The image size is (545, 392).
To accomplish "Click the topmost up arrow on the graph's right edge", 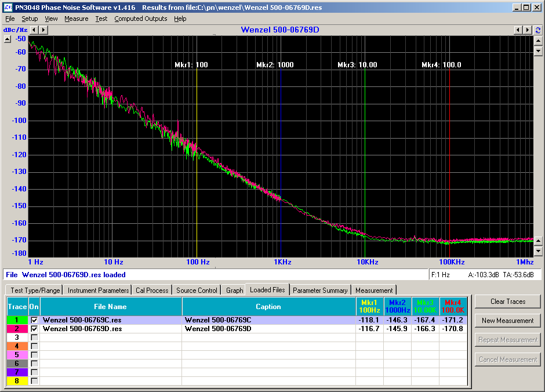I will click(x=538, y=41).
